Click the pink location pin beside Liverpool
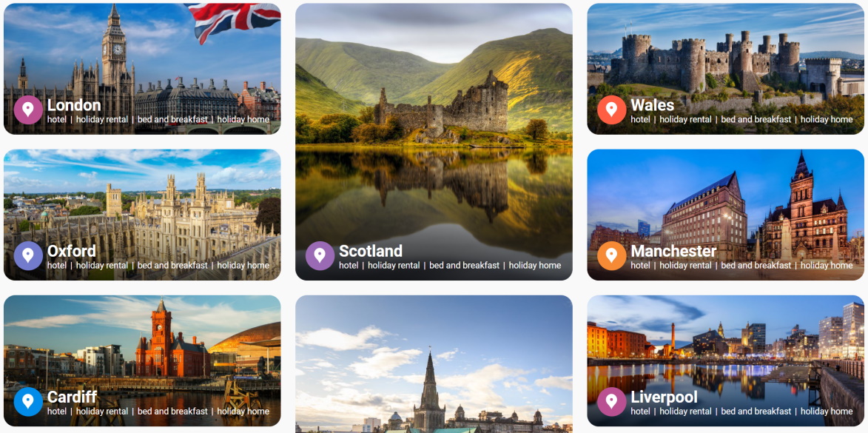Viewport: 868px width, 433px height. (x=612, y=401)
